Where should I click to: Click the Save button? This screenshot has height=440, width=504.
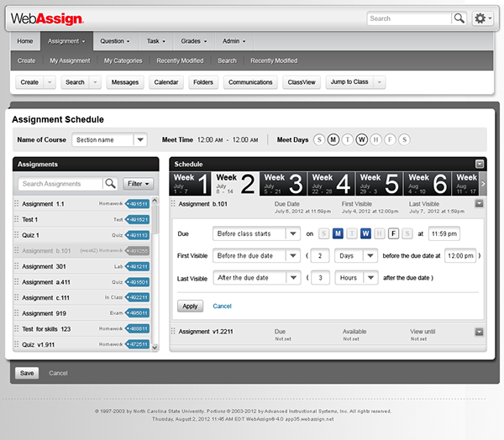(27, 372)
